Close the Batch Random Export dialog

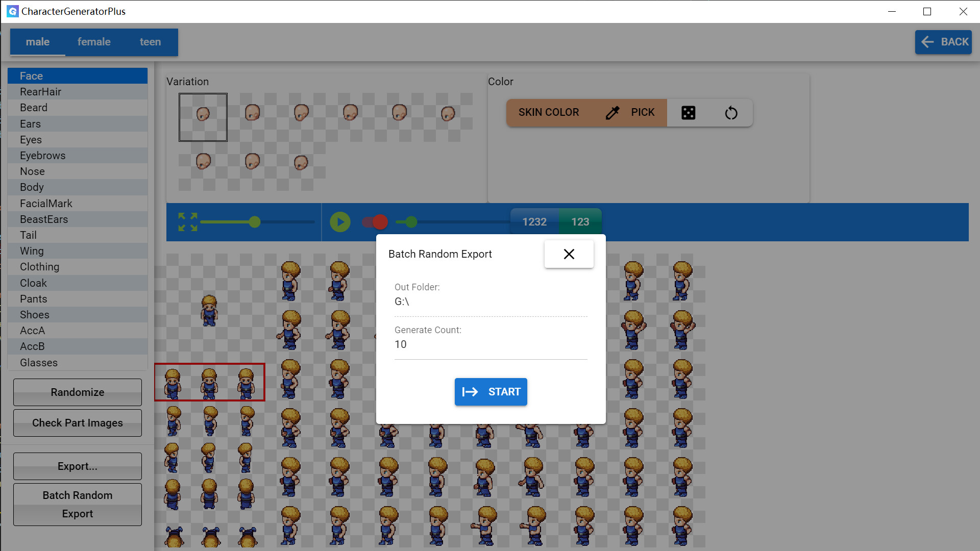click(x=569, y=254)
